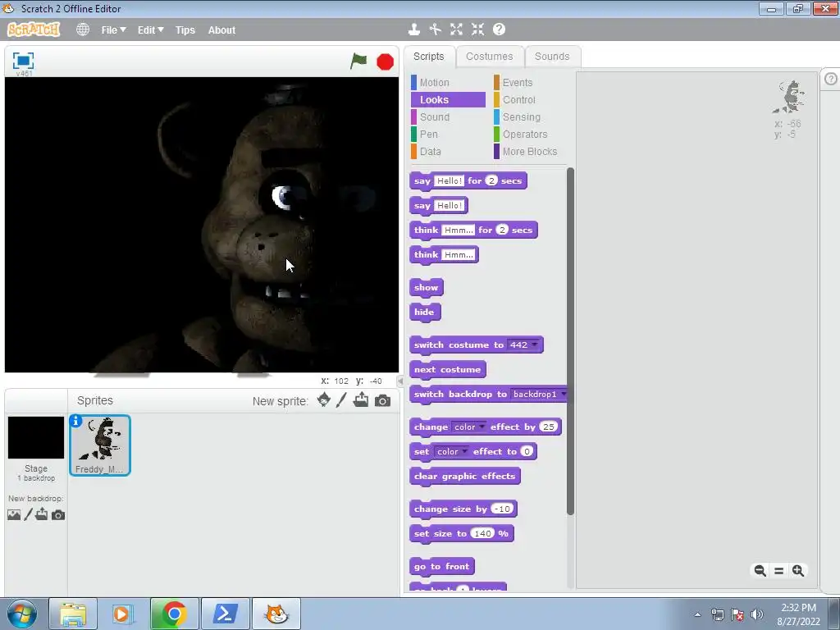The height and width of the screenshot is (630, 840).
Task: Run the go to front block
Action: [x=441, y=567]
